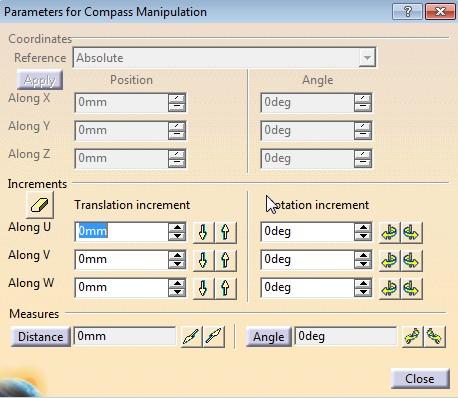Click the Along V rotation increment field

[x=307, y=259]
